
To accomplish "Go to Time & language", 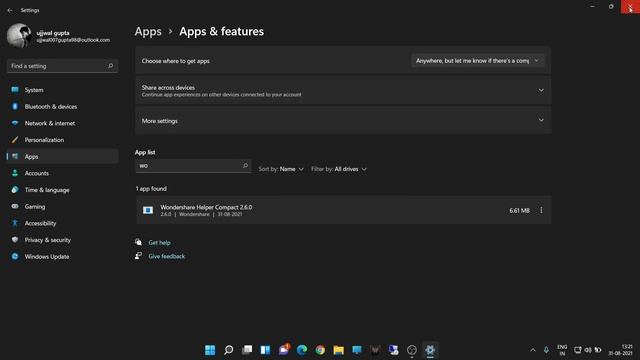I will click(x=62, y=190).
